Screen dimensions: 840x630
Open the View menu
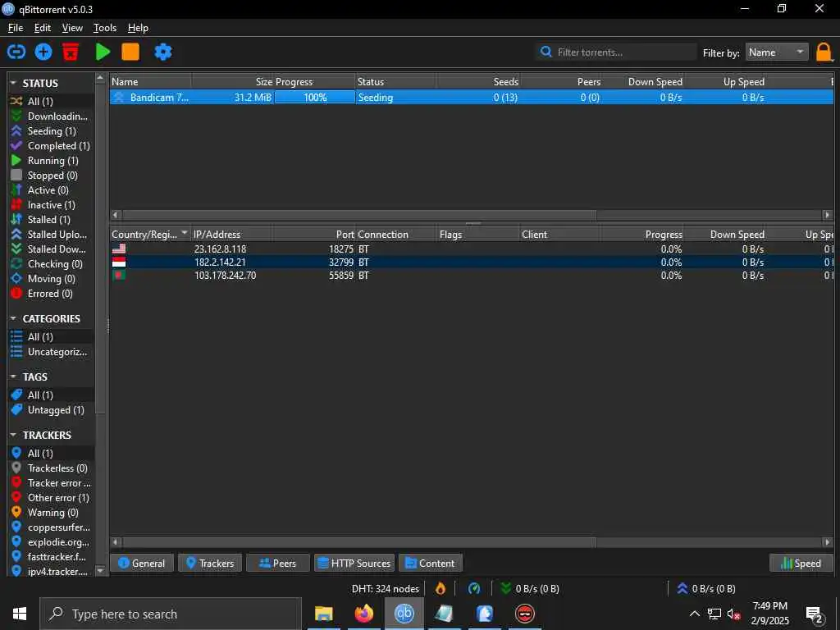click(x=72, y=28)
